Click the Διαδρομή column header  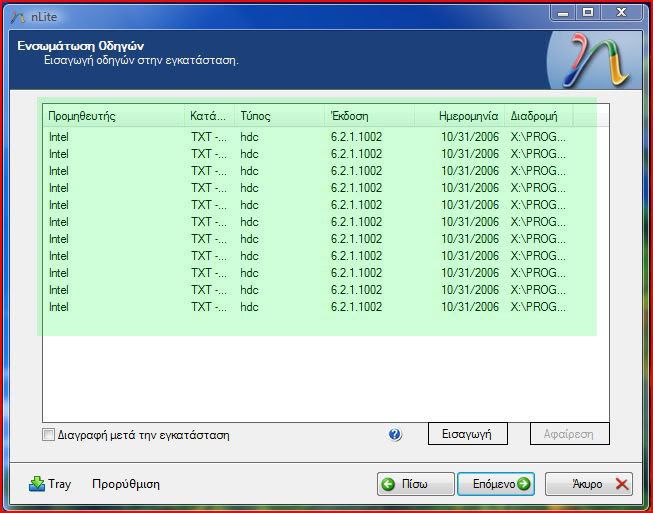point(534,116)
